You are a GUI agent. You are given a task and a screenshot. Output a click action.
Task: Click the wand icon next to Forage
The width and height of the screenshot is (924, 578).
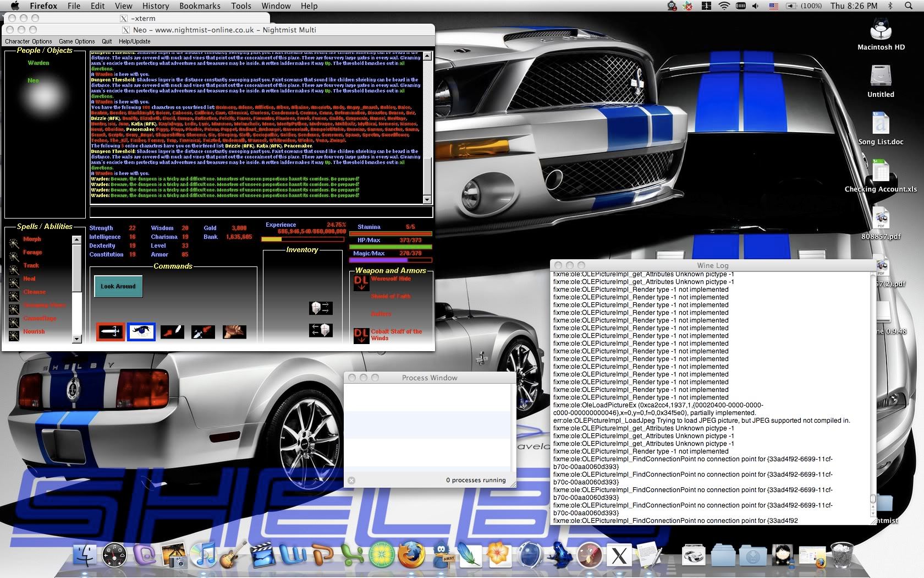(14, 256)
